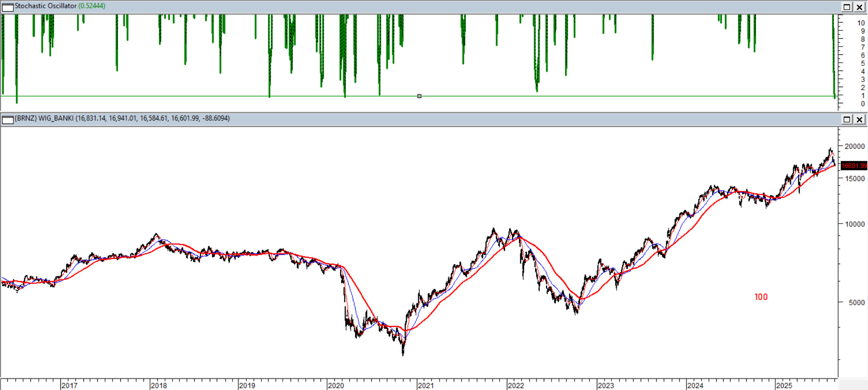Click the green oscillator value 0.52444
This screenshot has height=390, width=868.
pyautogui.click(x=92, y=6)
